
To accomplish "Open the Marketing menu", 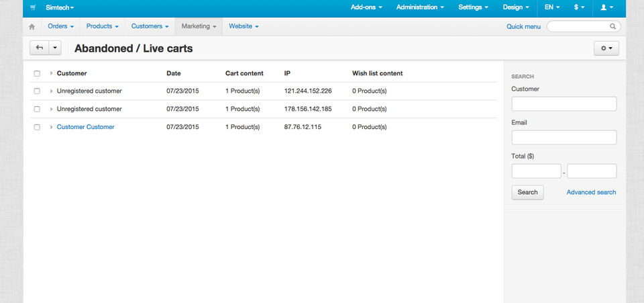I will coord(199,26).
